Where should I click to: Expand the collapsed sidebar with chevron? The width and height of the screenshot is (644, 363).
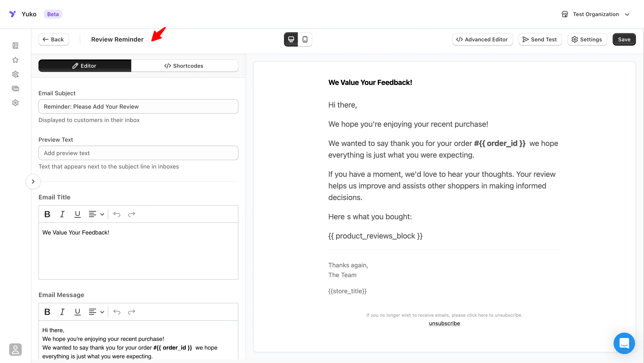point(33,181)
